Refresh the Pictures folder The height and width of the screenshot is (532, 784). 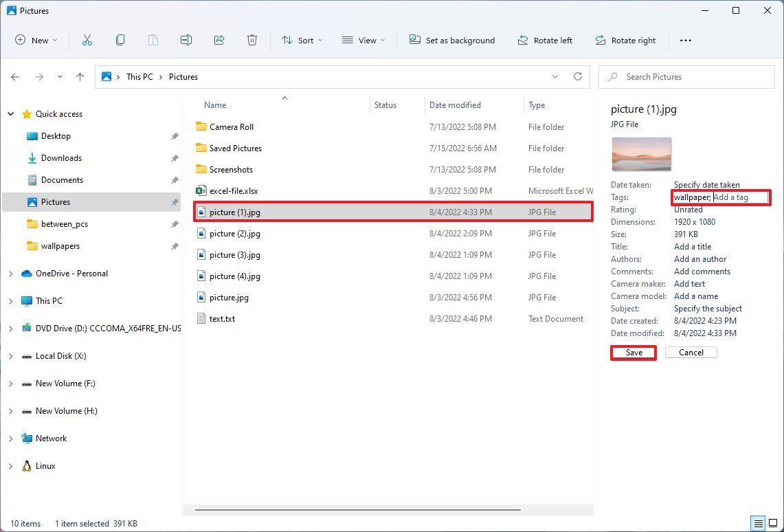[577, 76]
